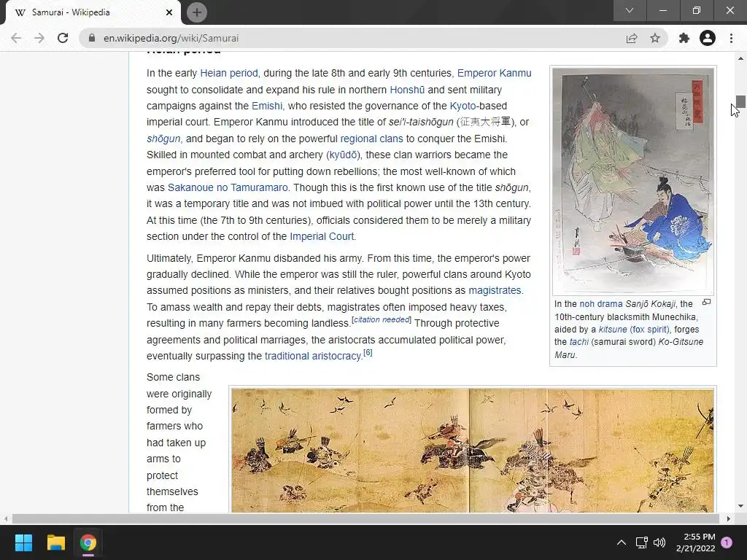
Task: Open the notification badge in taskbar
Action: (x=727, y=542)
